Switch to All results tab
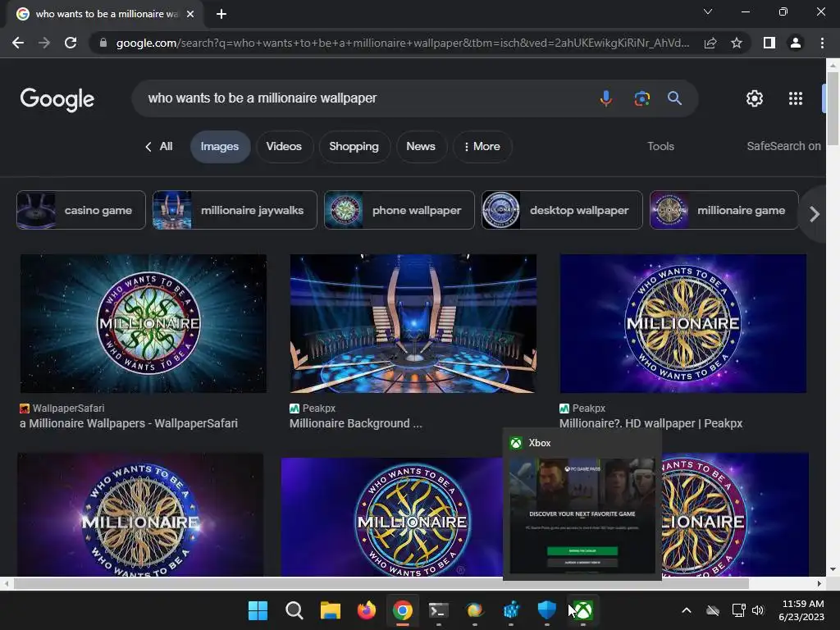 tap(159, 146)
